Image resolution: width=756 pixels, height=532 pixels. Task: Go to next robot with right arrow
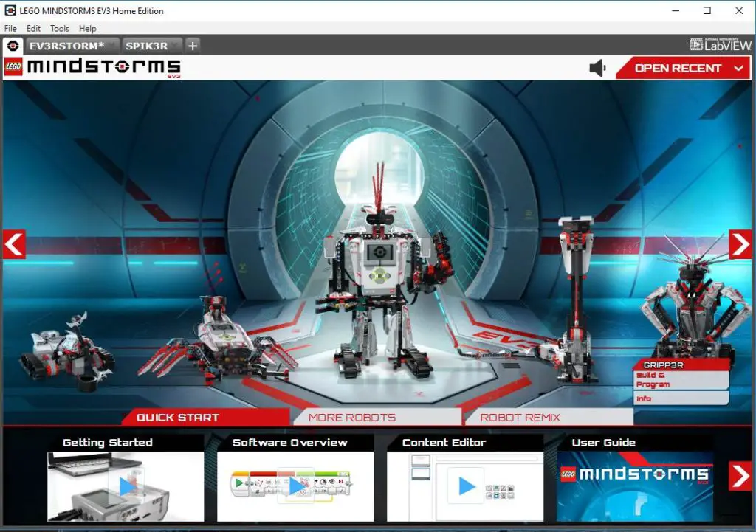tap(740, 244)
